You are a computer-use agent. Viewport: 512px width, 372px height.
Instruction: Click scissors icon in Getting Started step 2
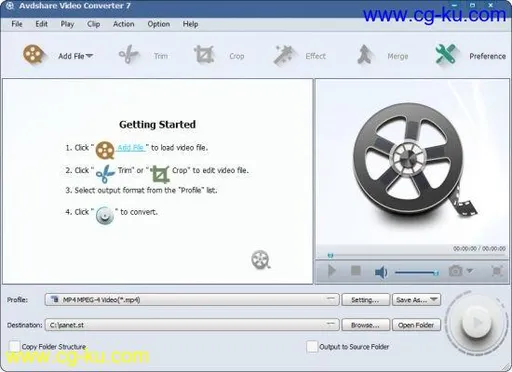click(105, 173)
